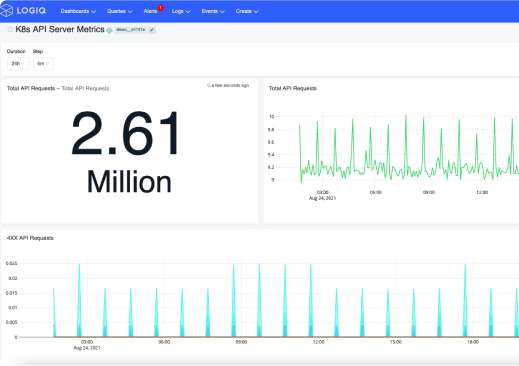Screen dimensions: 519x366
Task: Click the red Alerts notification badge
Action: click(x=161, y=7)
